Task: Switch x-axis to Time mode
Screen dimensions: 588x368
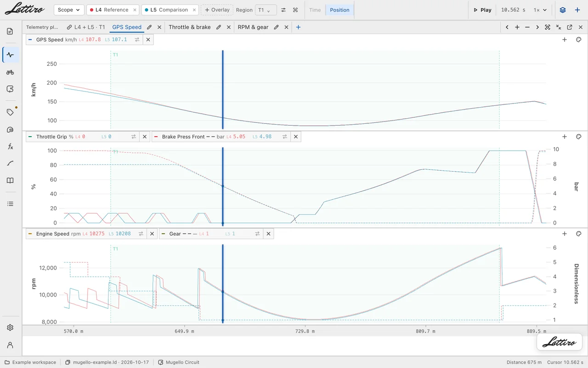Action: click(x=315, y=10)
